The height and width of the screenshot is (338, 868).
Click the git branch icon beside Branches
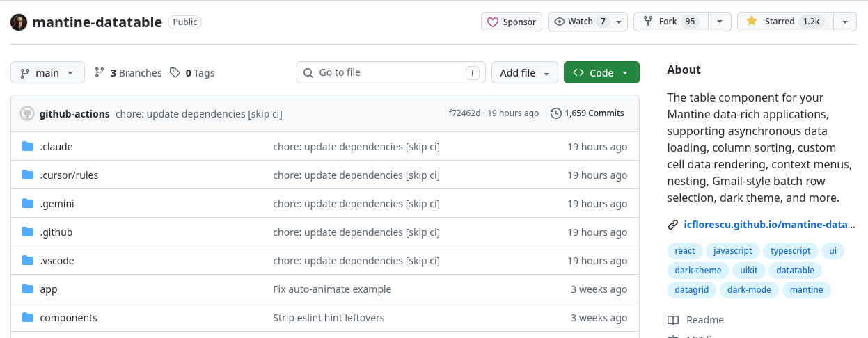click(100, 72)
